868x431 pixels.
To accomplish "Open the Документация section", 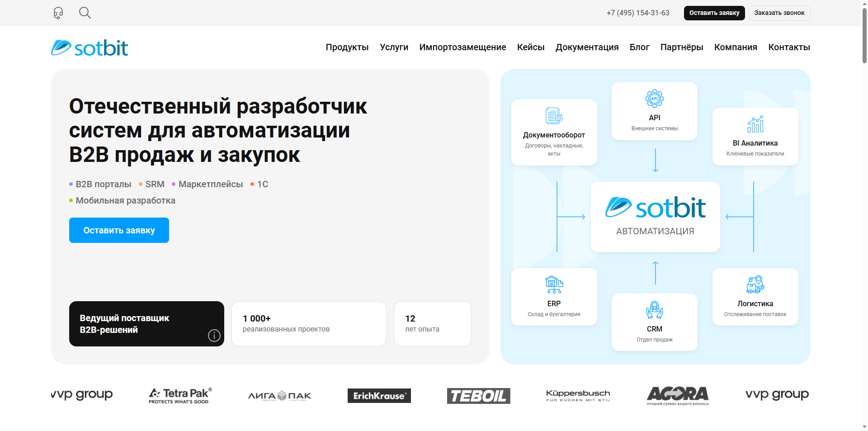I will point(587,47).
